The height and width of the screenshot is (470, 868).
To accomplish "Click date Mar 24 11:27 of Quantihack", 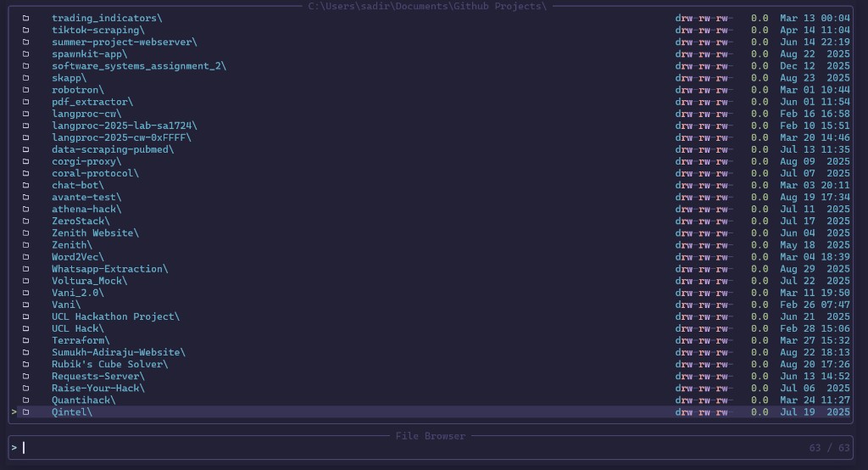I will point(815,400).
